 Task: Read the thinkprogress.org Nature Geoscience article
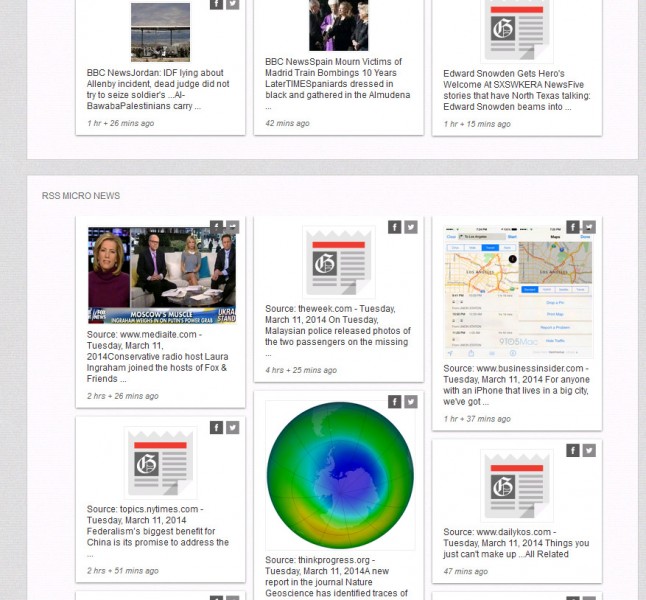coord(336,577)
